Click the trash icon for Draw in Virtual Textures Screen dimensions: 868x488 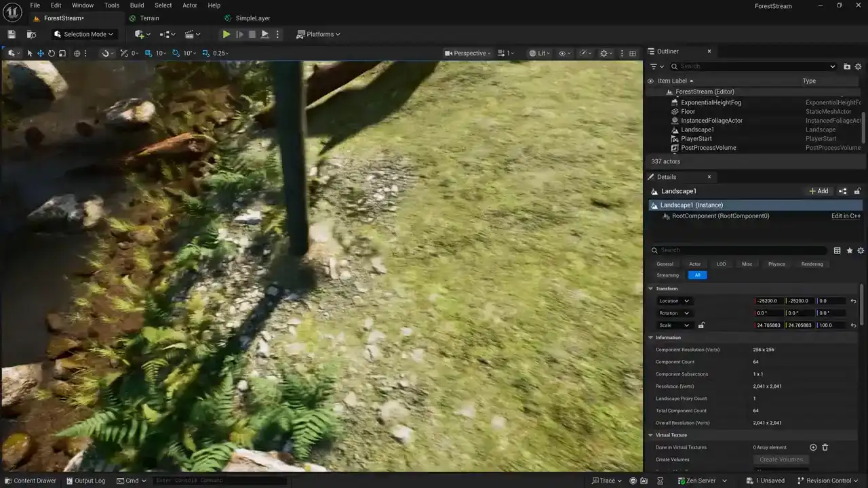click(x=825, y=447)
